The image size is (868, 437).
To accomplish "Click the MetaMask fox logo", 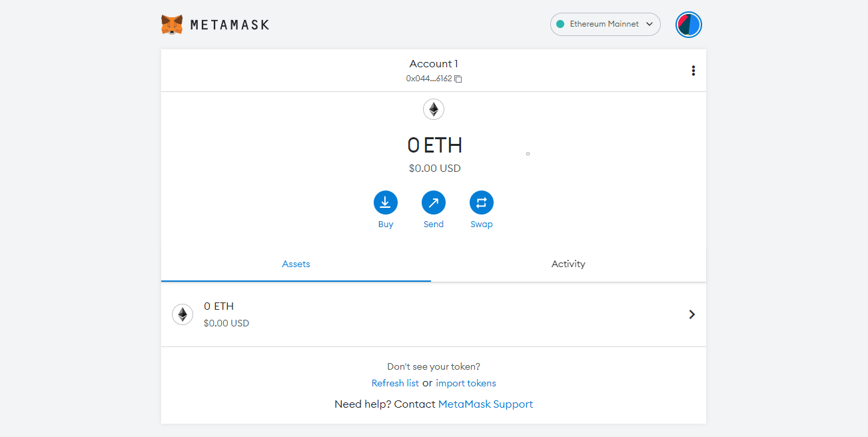I will [x=172, y=25].
